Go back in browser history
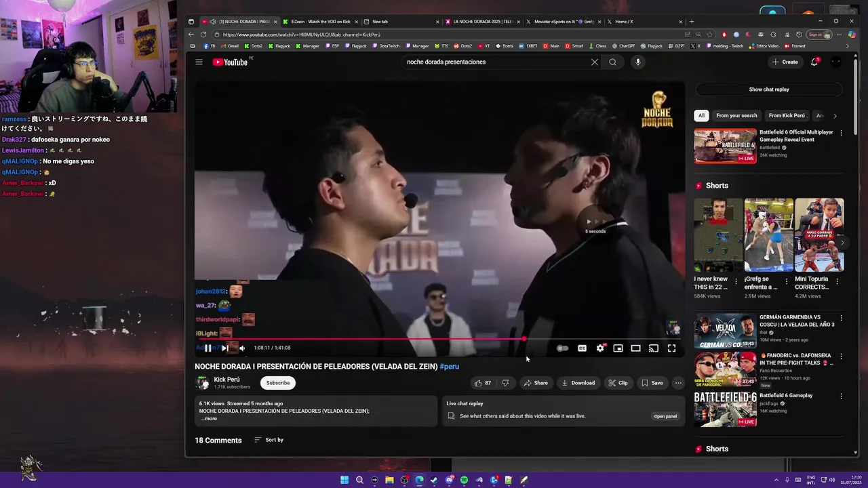 pyautogui.click(x=191, y=35)
